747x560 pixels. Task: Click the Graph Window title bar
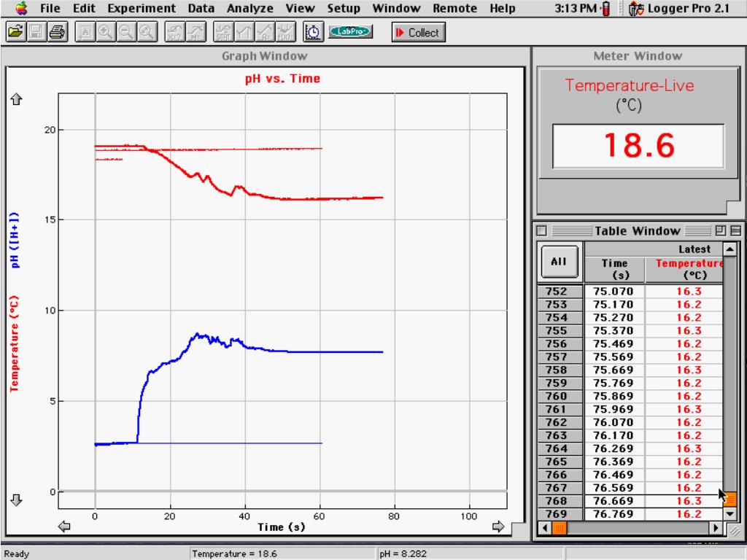265,55
